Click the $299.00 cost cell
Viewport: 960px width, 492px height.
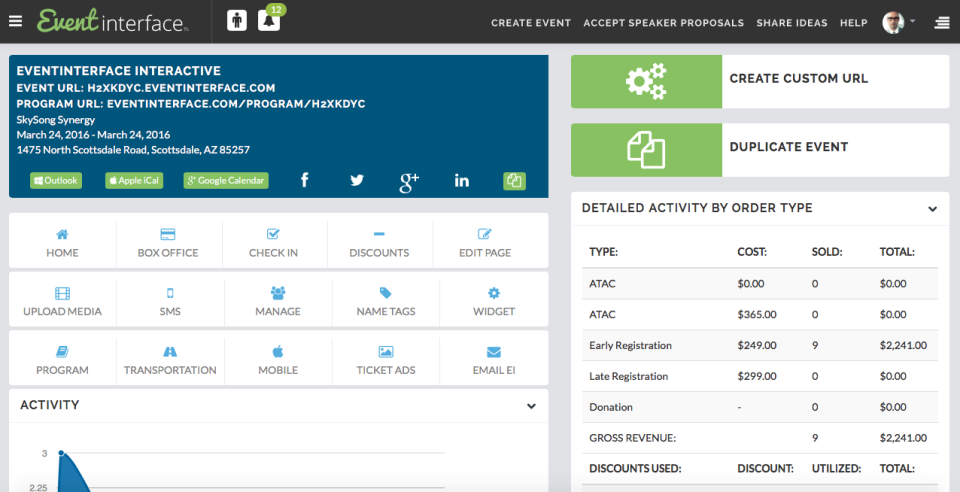[x=757, y=376]
